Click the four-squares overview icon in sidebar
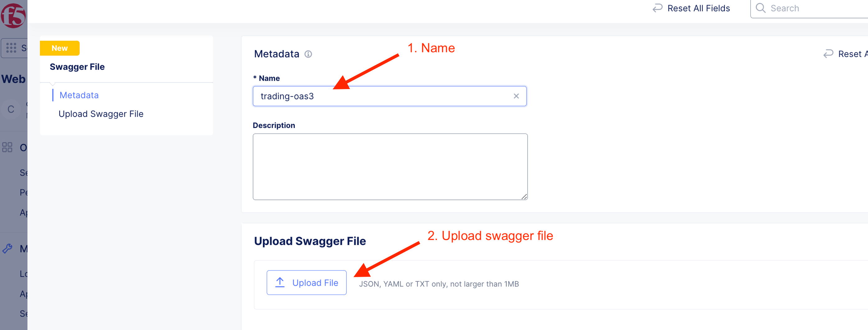This screenshot has width=868, height=330. click(x=7, y=148)
